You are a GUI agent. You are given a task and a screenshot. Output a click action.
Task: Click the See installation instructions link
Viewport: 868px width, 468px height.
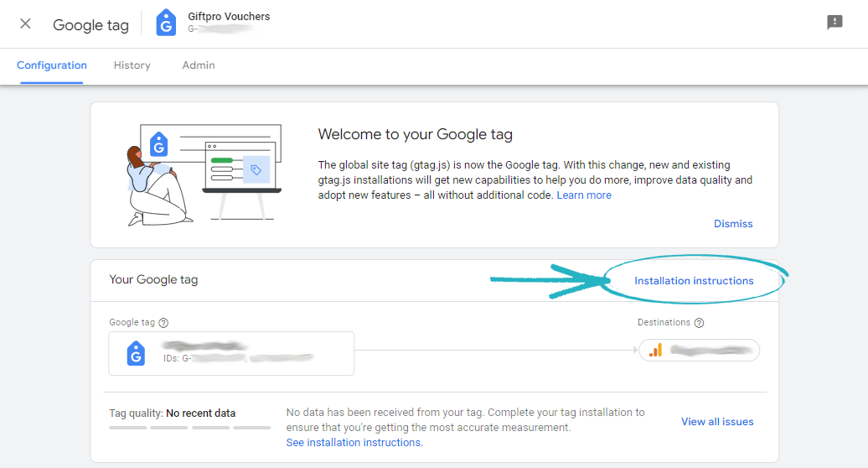coord(354,442)
